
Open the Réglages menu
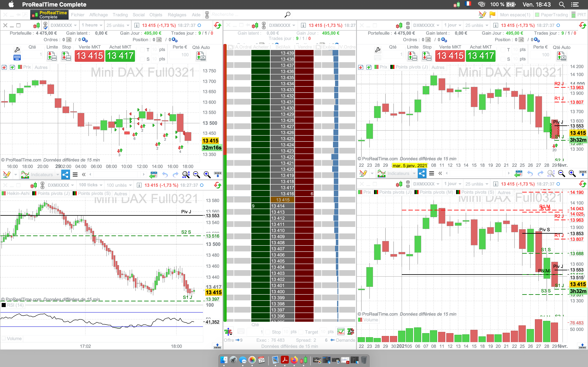pos(177,15)
